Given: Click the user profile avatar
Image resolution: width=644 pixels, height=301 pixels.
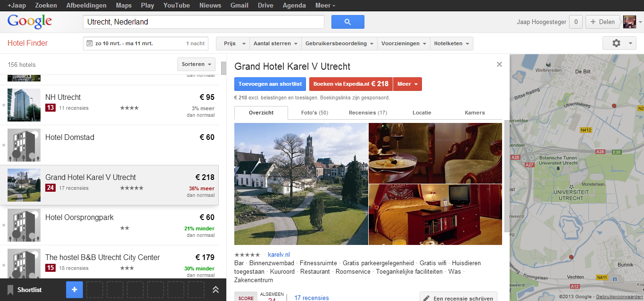Looking at the screenshot, I should [x=629, y=22].
